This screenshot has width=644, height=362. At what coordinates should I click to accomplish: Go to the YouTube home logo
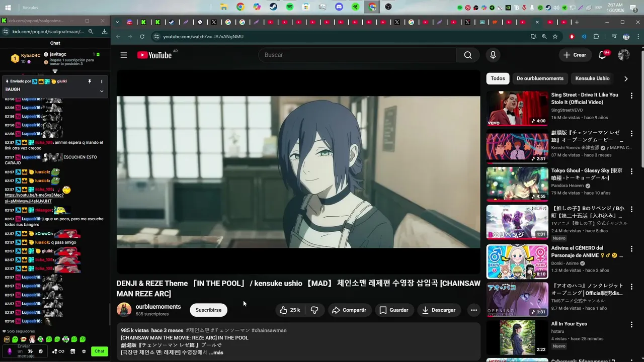154,55
